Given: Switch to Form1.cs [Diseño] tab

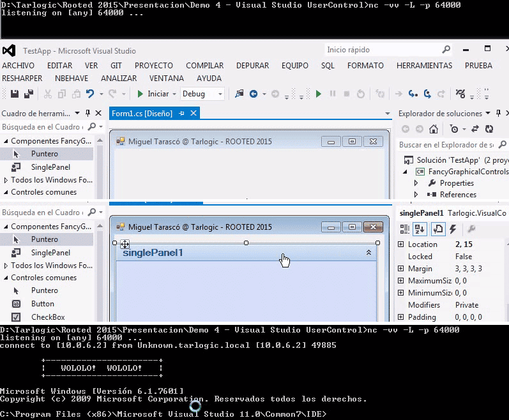Looking at the screenshot, I should point(142,114).
